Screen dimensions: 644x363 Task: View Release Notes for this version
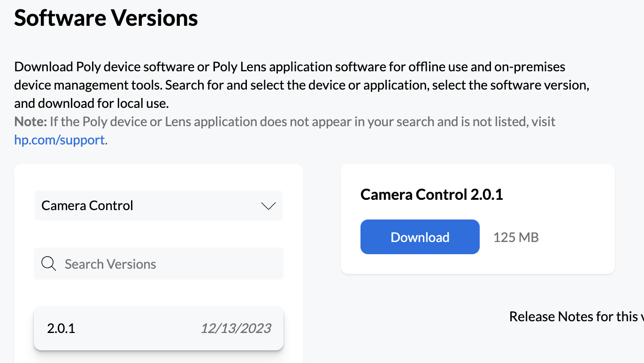tap(576, 316)
